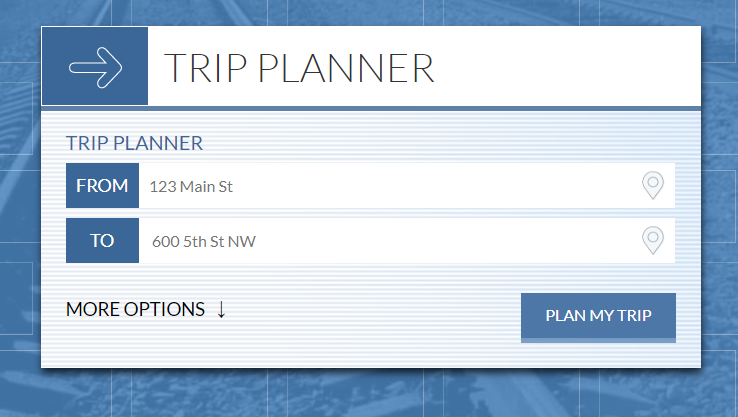Viewport: 738px width, 417px height.
Task: Click the blue TO label
Action: (x=102, y=241)
